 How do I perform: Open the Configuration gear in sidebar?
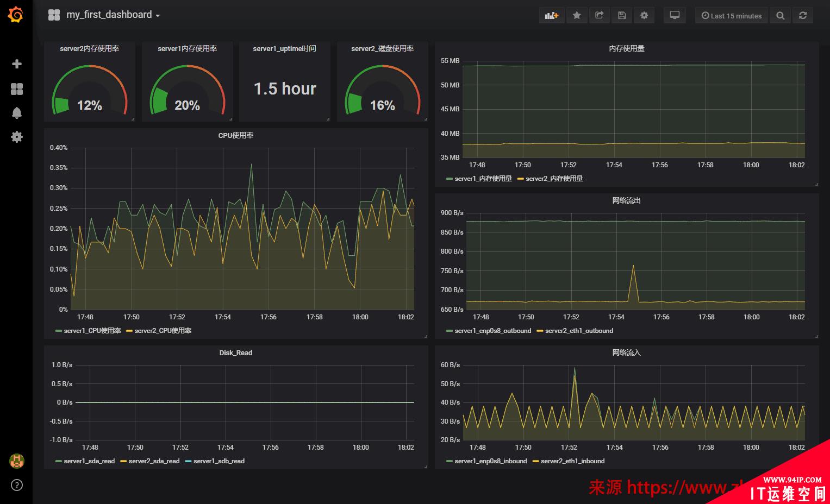pyautogui.click(x=17, y=137)
